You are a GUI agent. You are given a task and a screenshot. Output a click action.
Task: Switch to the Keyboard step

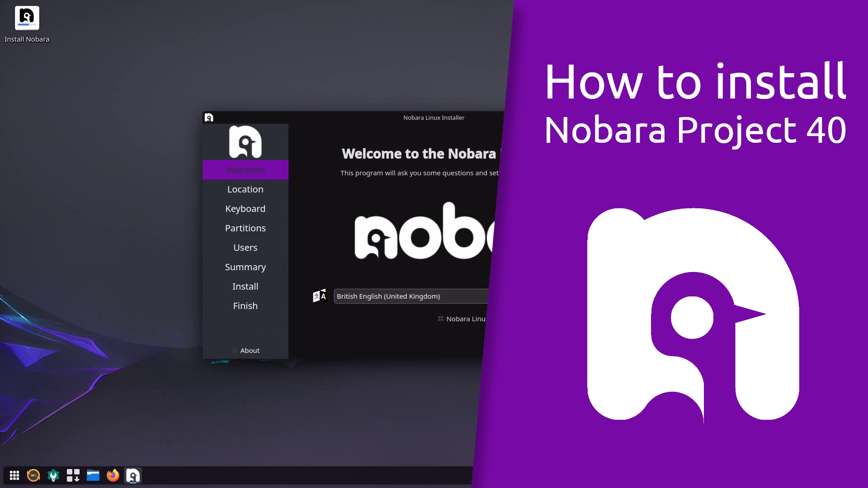click(x=245, y=209)
